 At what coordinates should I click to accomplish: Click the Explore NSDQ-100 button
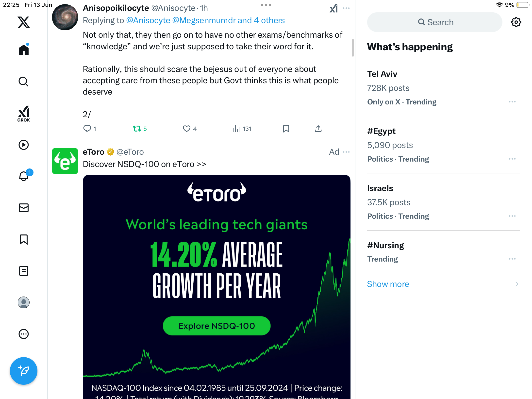click(x=216, y=326)
